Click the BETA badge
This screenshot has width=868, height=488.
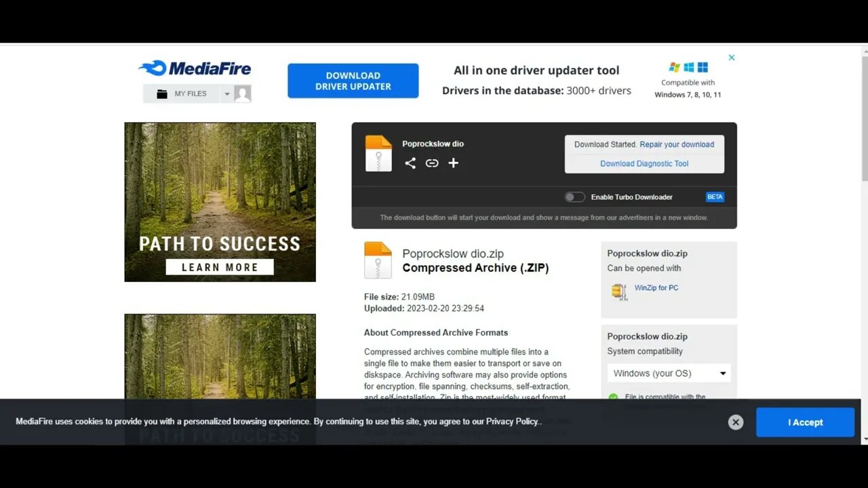[x=715, y=197]
